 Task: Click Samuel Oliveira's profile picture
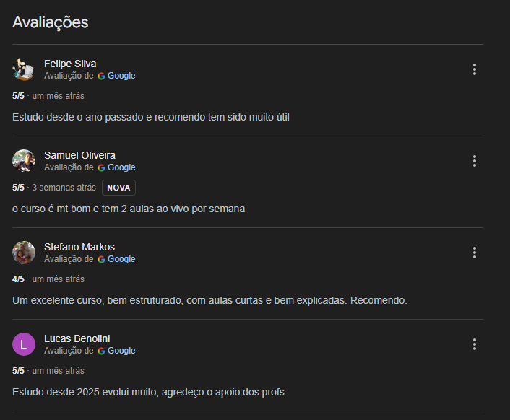click(24, 161)
